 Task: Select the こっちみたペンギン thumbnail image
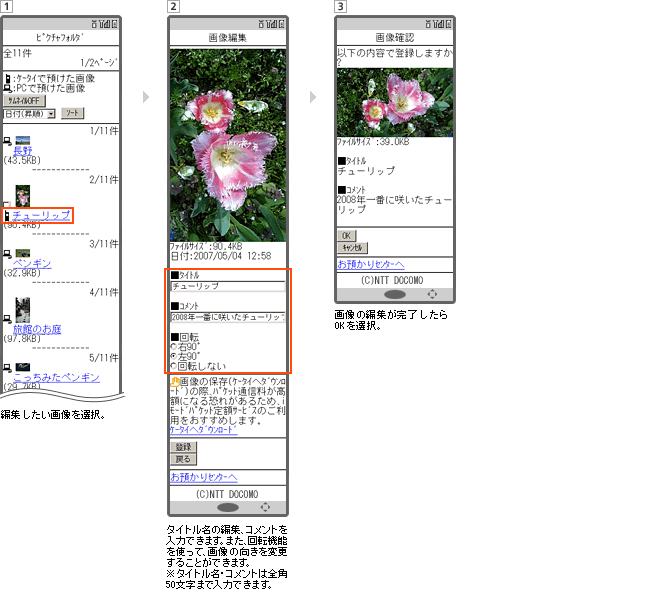coord(23,367)
